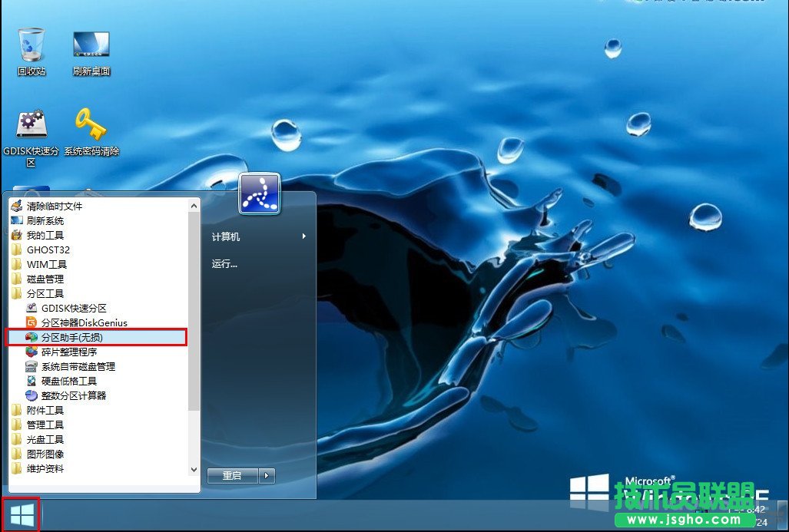Choose 清除临时文件 from the program list
The height and width of the screenshot is (532, 789).
(x=54, y=206)
